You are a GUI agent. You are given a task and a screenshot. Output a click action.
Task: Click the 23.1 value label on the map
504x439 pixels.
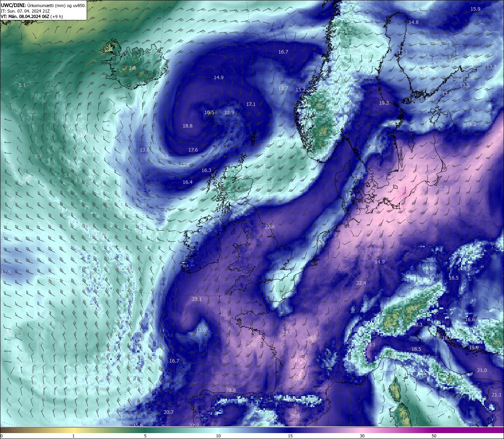pyautogui.click(x=196, y=299)
